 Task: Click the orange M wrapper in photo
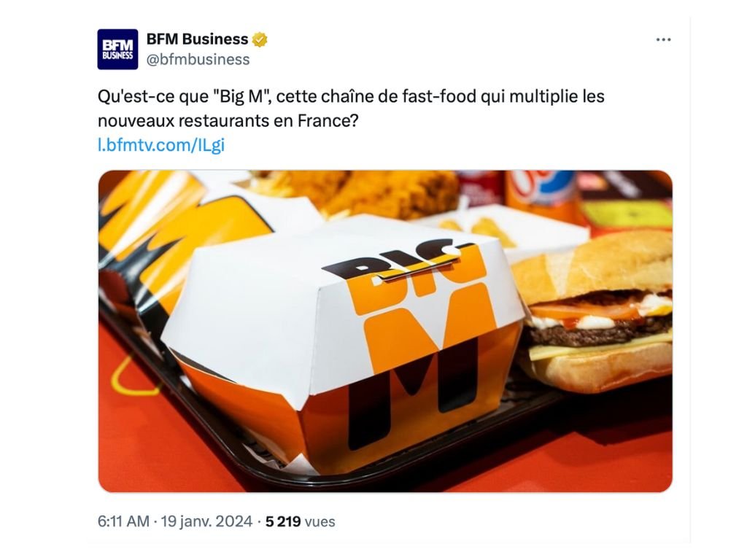click(x=181, y=248)
